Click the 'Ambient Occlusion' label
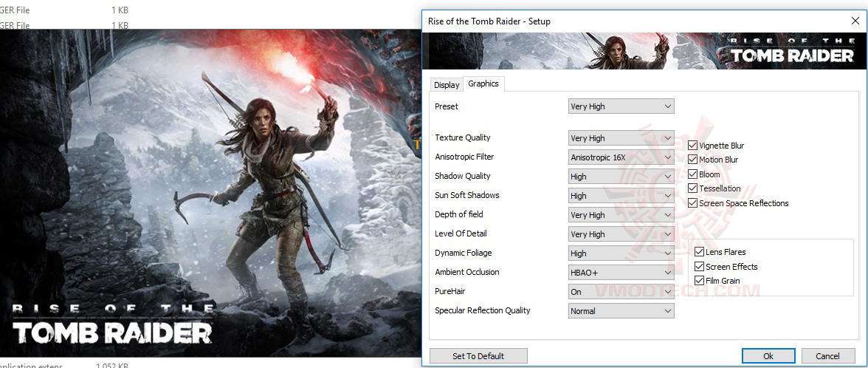 (x=467, y=272)
